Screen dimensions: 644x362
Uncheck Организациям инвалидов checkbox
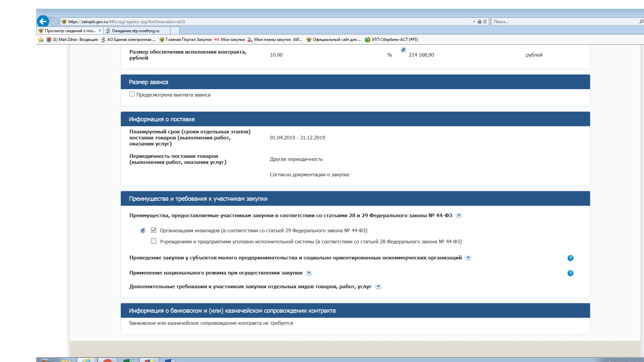click(x=154, y=230)
